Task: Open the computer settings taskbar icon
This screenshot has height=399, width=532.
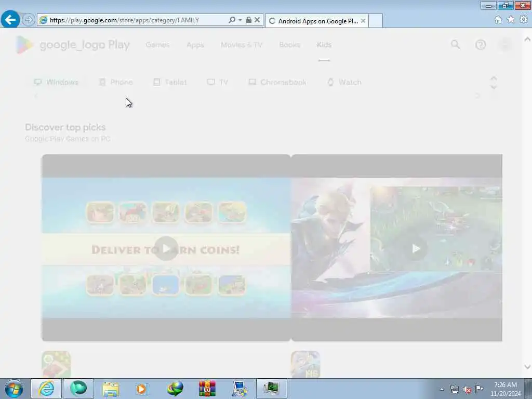Action: (240, 389)
